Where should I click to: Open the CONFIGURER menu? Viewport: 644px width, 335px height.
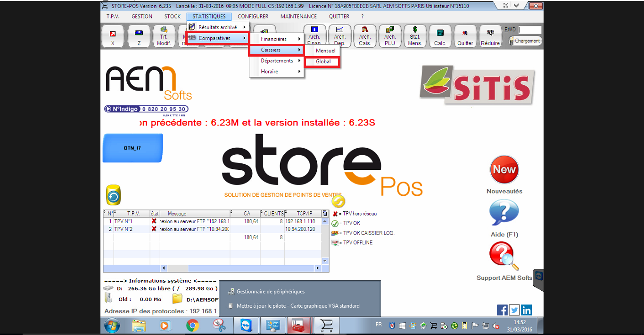253,17
